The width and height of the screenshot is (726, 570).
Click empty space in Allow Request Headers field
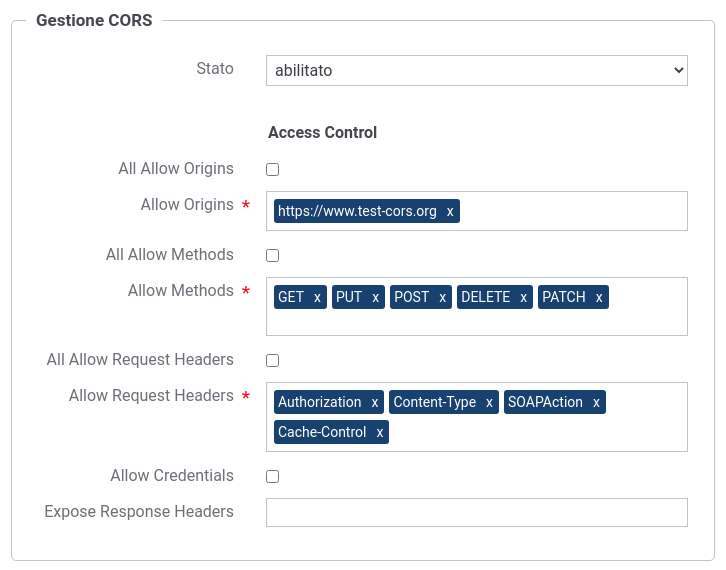(x=537, y=432)
